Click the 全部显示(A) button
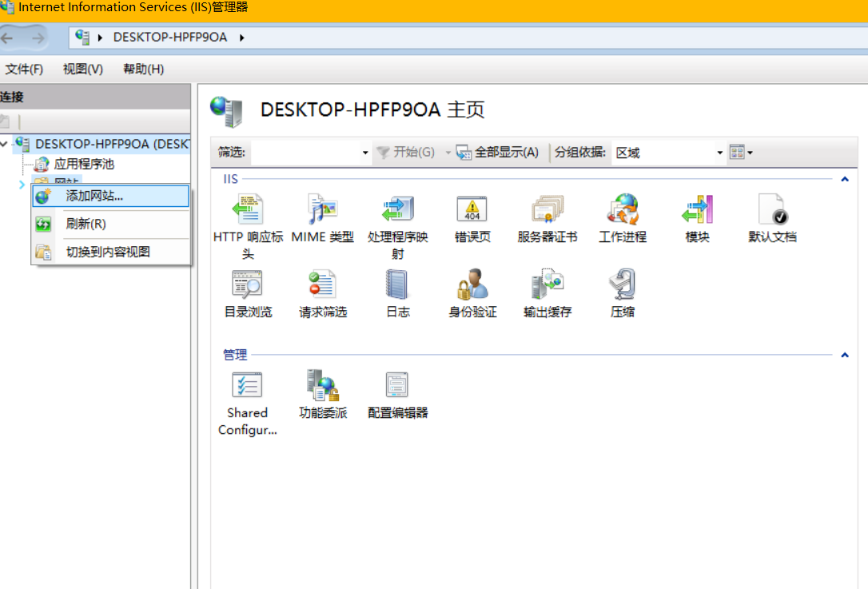This screenshot has width=868, height=589. (497, 152)
